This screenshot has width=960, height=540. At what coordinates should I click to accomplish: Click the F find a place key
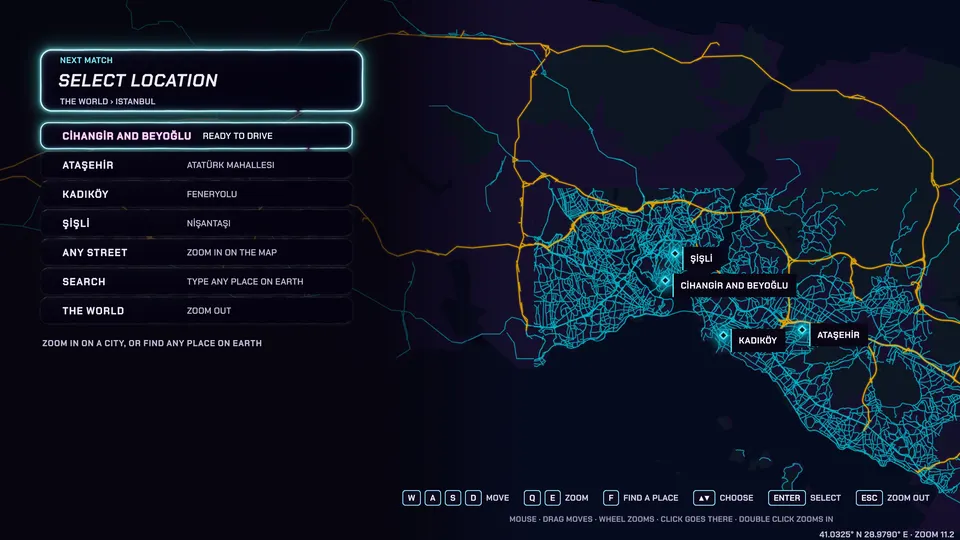(610, 498)
